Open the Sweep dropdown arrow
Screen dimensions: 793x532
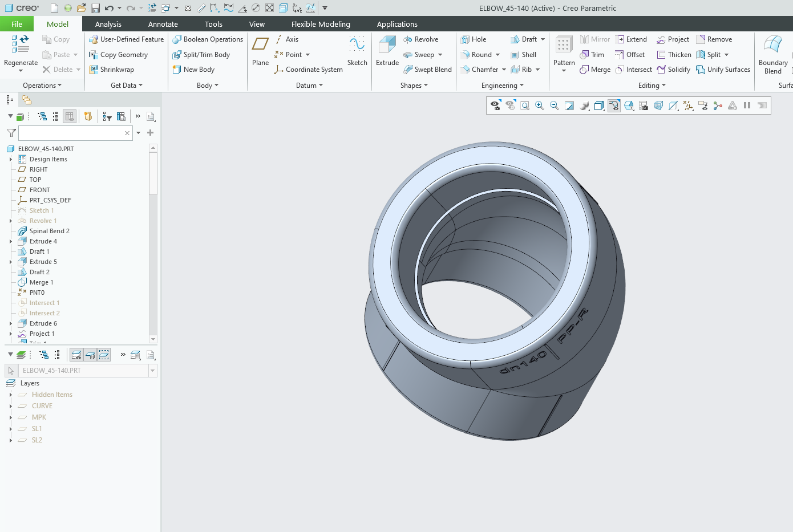click(440, 55)
